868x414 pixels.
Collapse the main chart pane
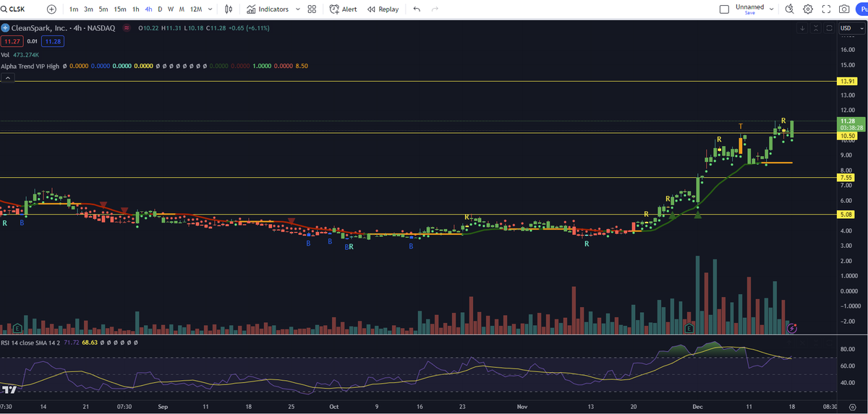(x=816, y=28)
